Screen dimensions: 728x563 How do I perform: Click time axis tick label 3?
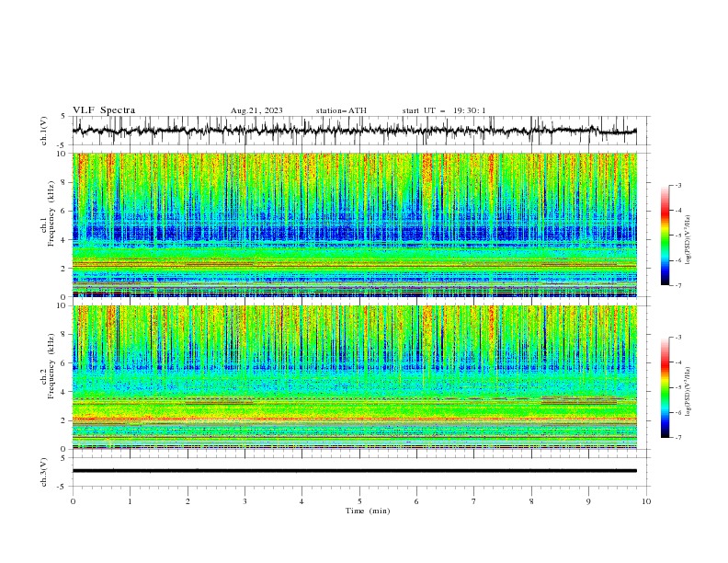245,501
